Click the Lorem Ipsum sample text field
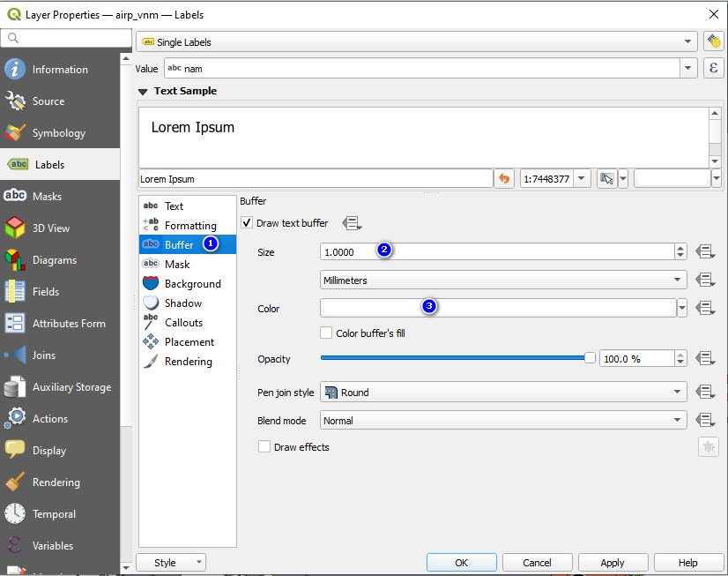728x576 pixels. pos(316,179)
